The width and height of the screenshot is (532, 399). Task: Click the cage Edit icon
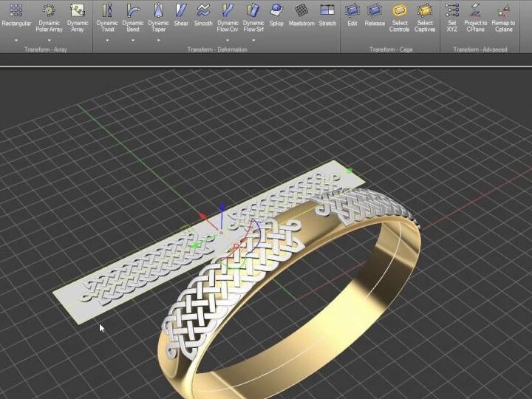(x=352, y=11)
